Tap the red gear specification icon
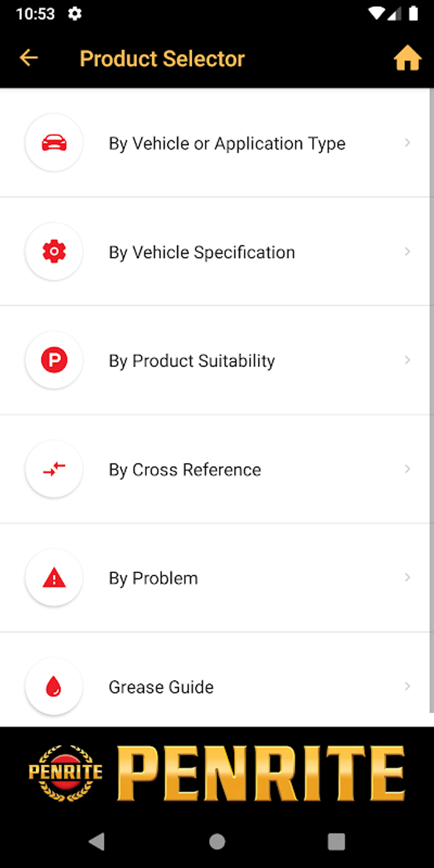The width and height of the screenshot is (434, 868). [54, 251]
